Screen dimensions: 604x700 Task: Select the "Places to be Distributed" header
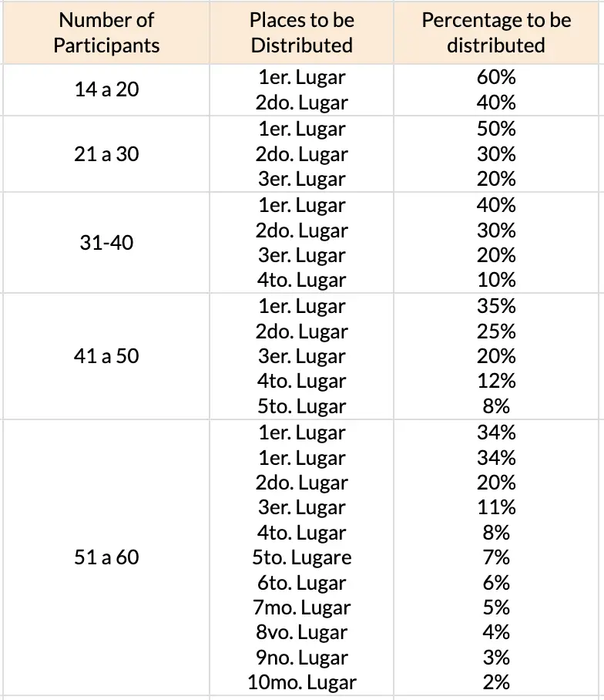tap(301, 32)
